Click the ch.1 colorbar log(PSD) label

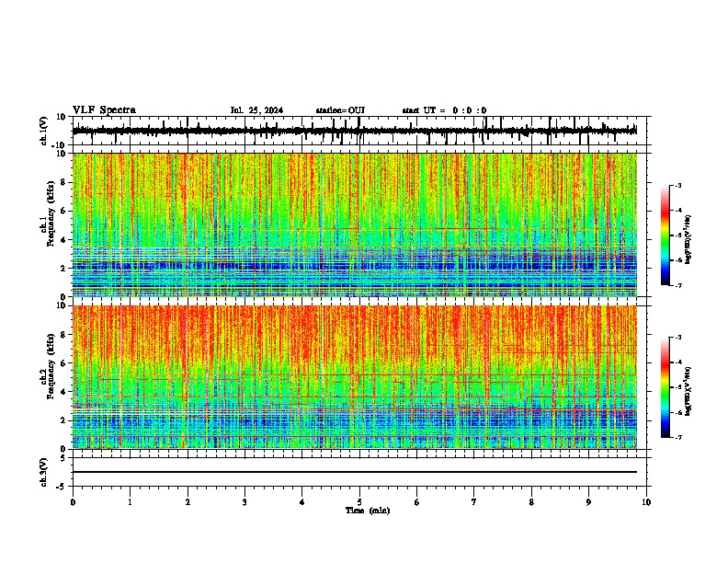[688, 239]
